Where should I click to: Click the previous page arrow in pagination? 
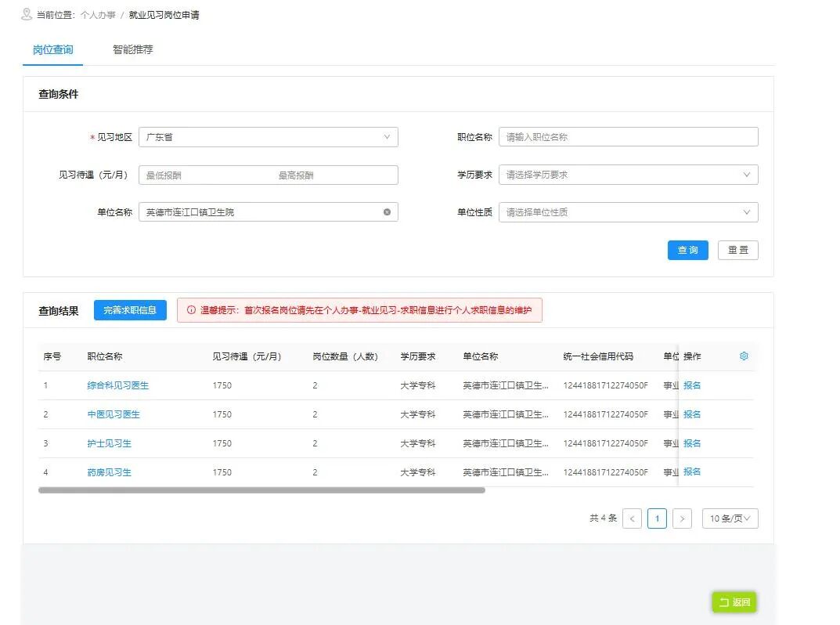coord(632,518)
